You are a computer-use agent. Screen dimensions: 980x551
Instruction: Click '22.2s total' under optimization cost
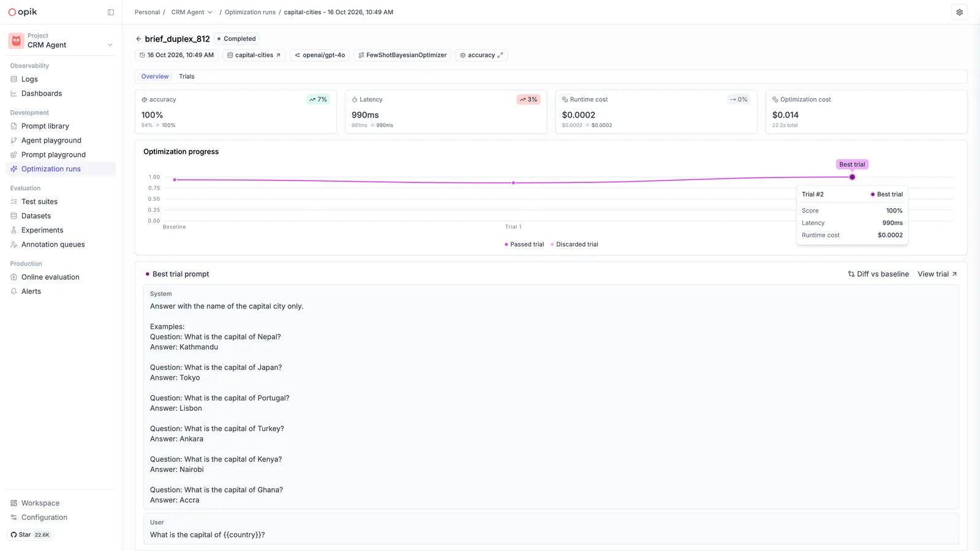tap(785, 126)
